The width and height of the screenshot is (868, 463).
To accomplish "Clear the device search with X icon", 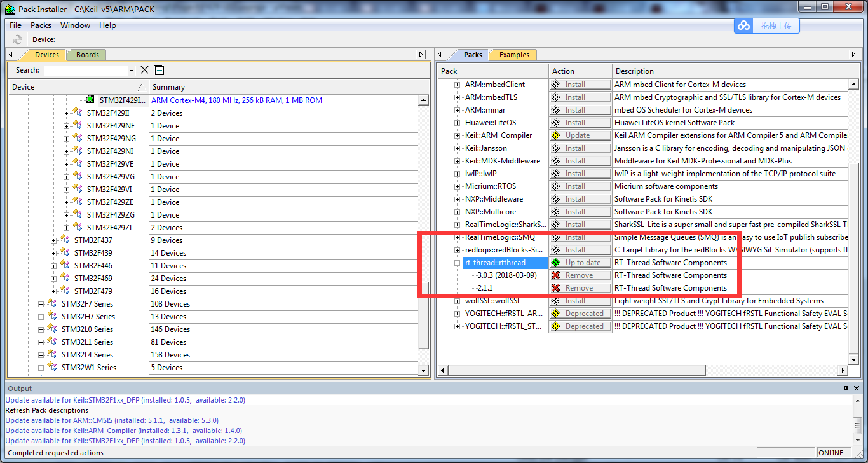I will coord(144,70).
